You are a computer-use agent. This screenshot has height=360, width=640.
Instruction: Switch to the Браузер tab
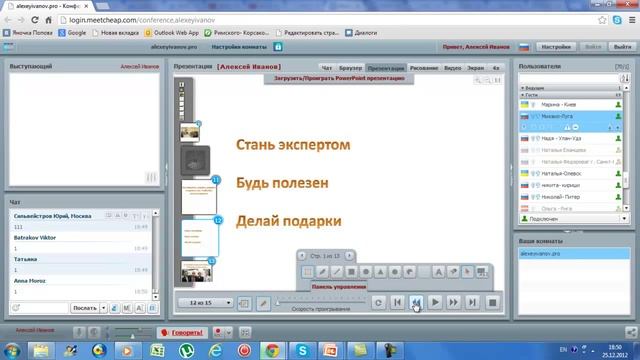350,68
